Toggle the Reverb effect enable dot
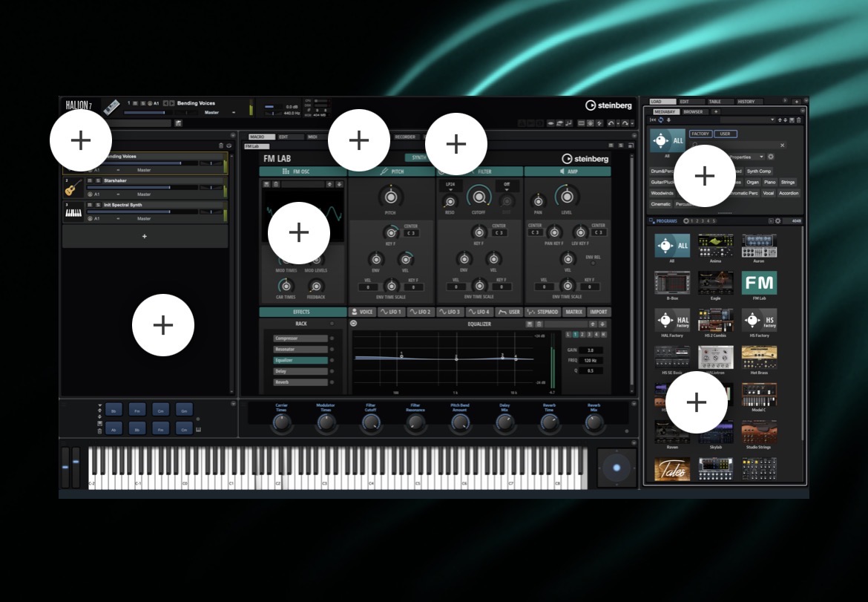868x602 pixels. click(332, 382)
